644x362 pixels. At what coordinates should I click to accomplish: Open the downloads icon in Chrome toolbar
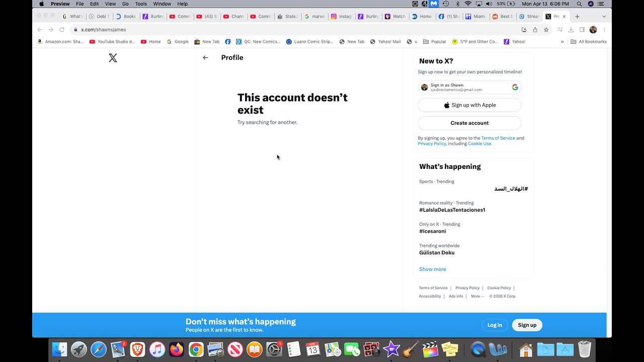pyautogui.click(x=571, y=30)
